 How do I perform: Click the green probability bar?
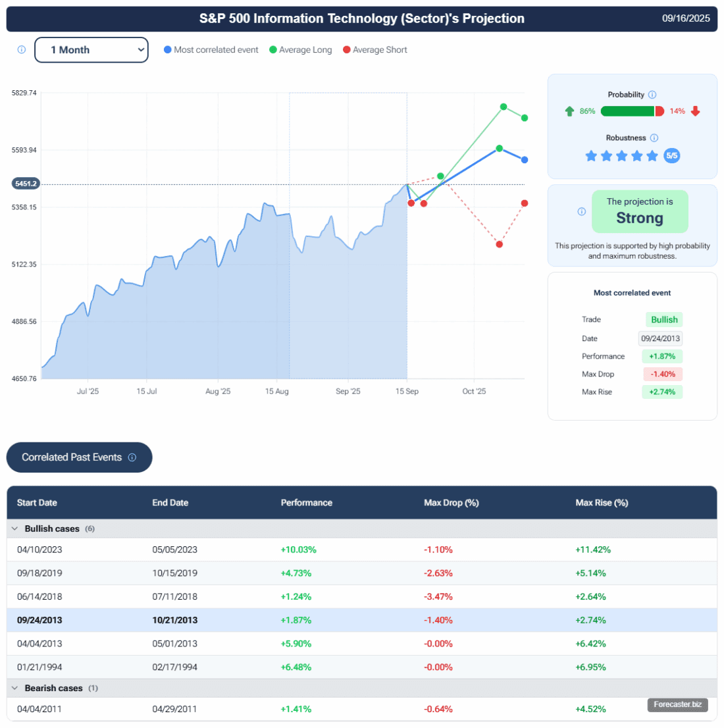[x=627, y=111]
